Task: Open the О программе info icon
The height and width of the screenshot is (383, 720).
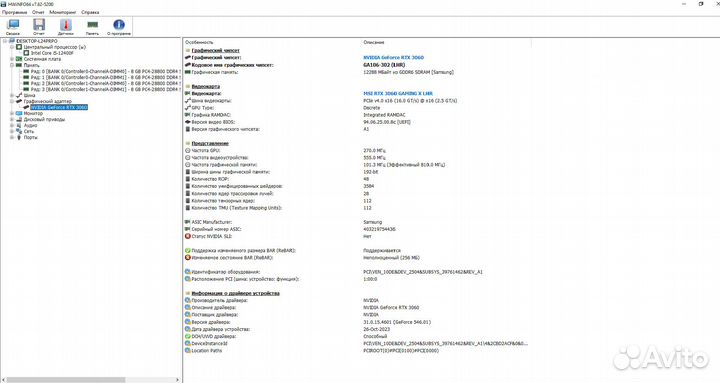Action: [x=119, y=27]
